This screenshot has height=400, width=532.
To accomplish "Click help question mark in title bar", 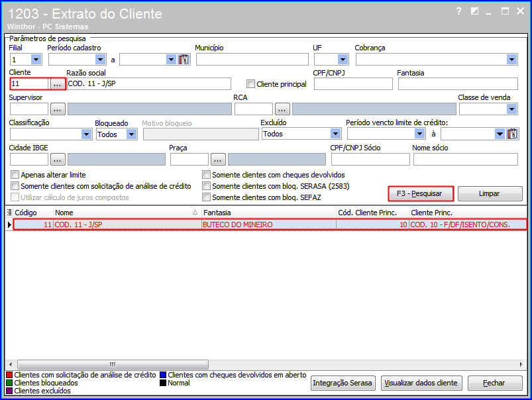I will 458,11.
